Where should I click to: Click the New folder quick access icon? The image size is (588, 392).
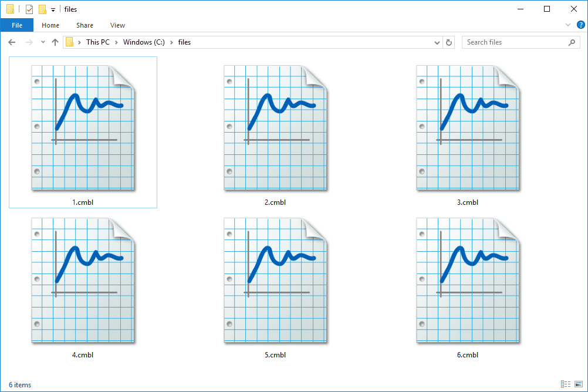(x=43, y=9)
